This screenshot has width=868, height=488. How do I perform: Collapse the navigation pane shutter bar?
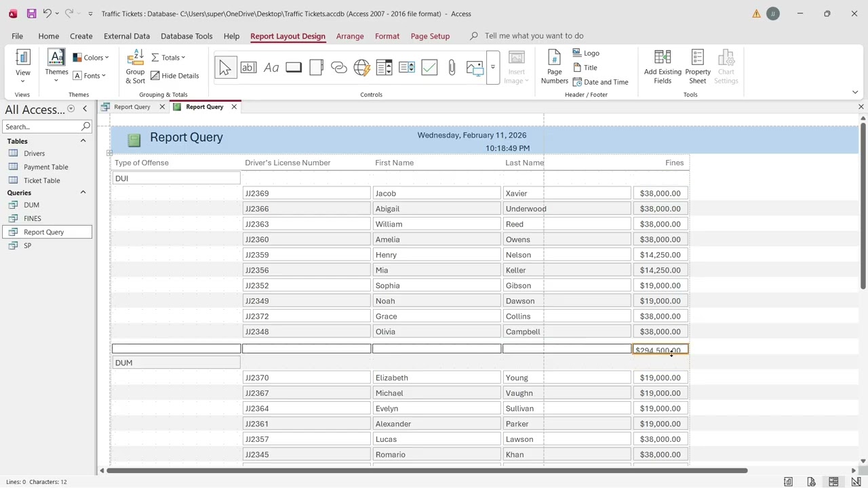pos(85,109)
